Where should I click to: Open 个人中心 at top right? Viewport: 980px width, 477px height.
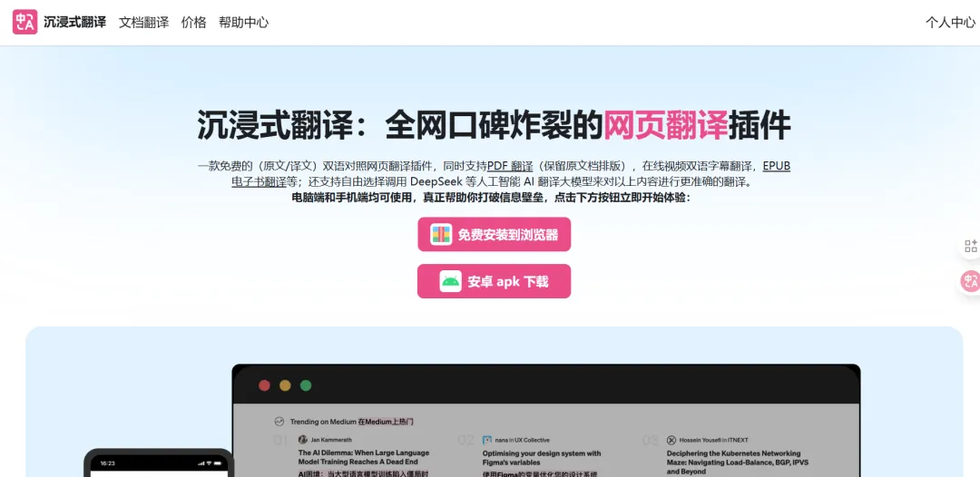point(950,23)
